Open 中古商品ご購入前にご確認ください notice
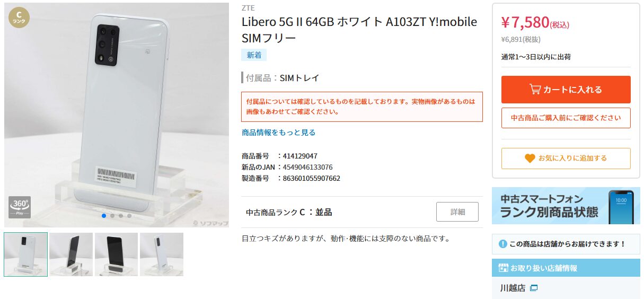This screenshot has width=644, height=299. [566, 118]
